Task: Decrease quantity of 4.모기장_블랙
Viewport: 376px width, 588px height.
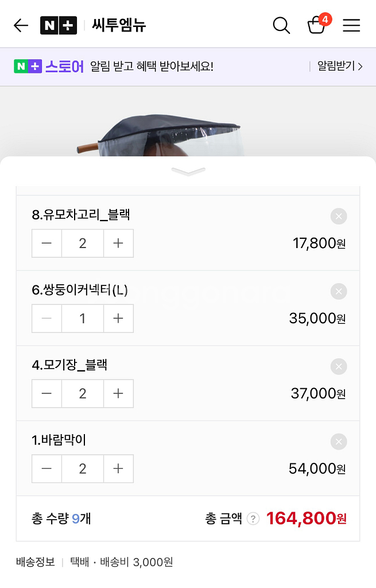Action: click(46, 393)
